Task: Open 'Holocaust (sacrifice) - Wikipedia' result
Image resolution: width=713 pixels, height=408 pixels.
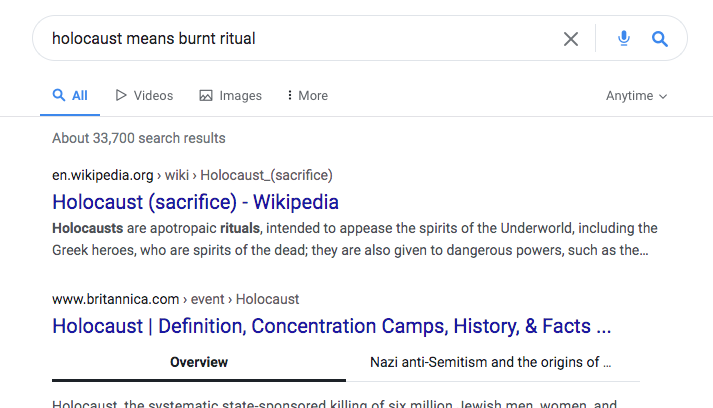Action: (x=196, y=202)
